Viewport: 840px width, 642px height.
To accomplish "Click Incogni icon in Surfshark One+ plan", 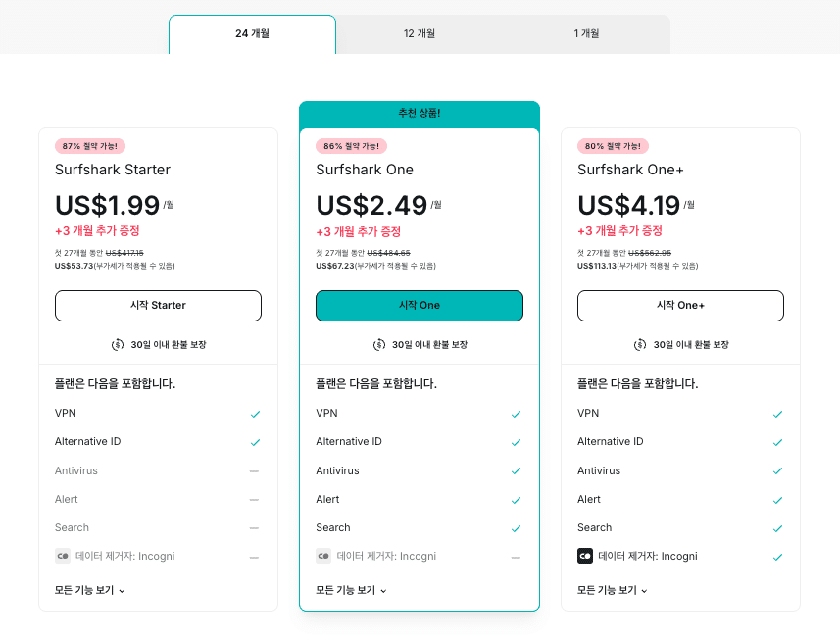I will pos(585,556).
